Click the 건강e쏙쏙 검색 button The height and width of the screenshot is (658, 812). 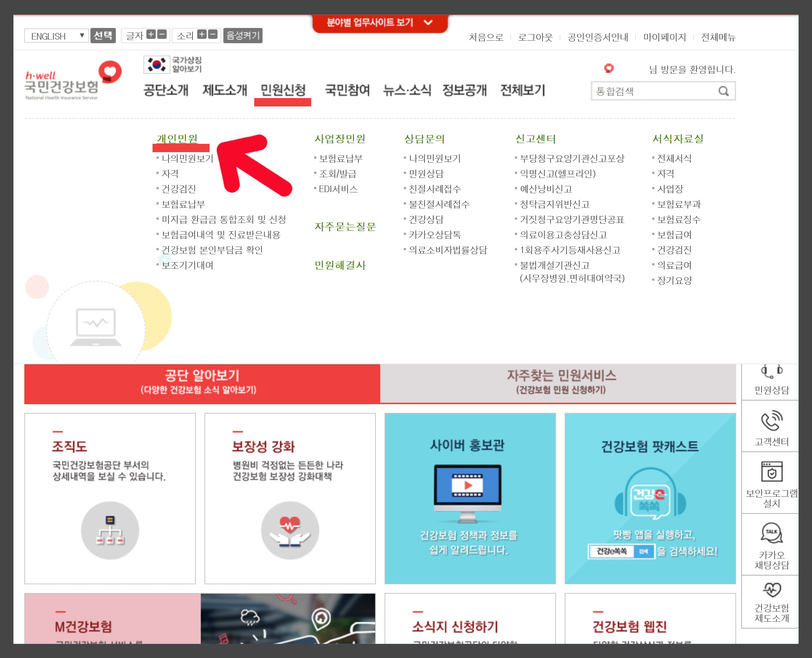tap(644, 552)
